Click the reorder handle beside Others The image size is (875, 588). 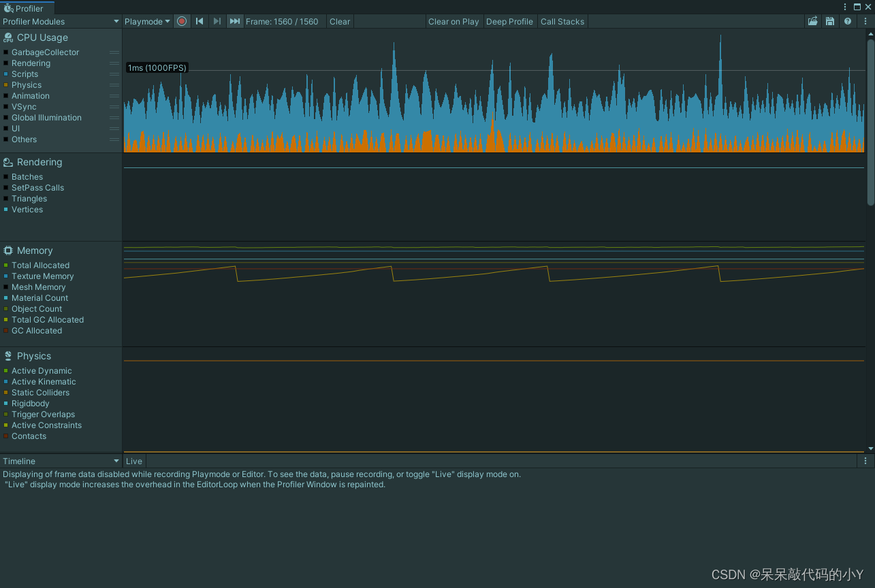click(x=114, y=140)
